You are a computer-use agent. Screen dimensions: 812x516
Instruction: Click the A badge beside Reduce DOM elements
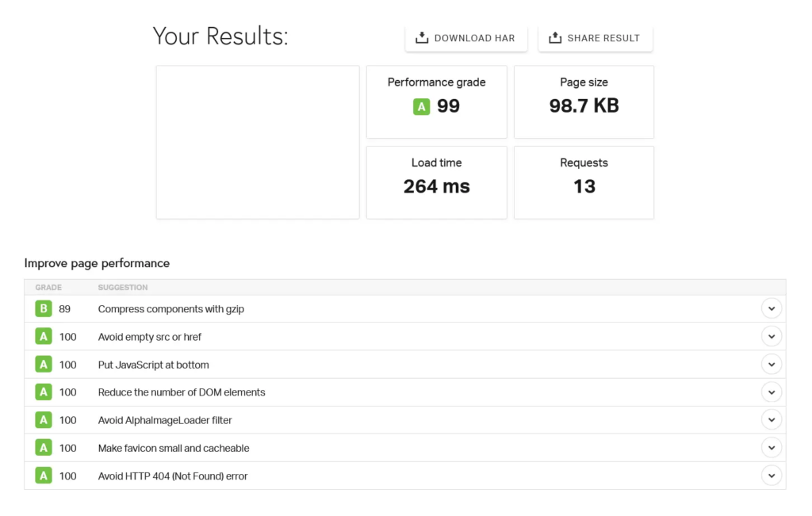44,392
